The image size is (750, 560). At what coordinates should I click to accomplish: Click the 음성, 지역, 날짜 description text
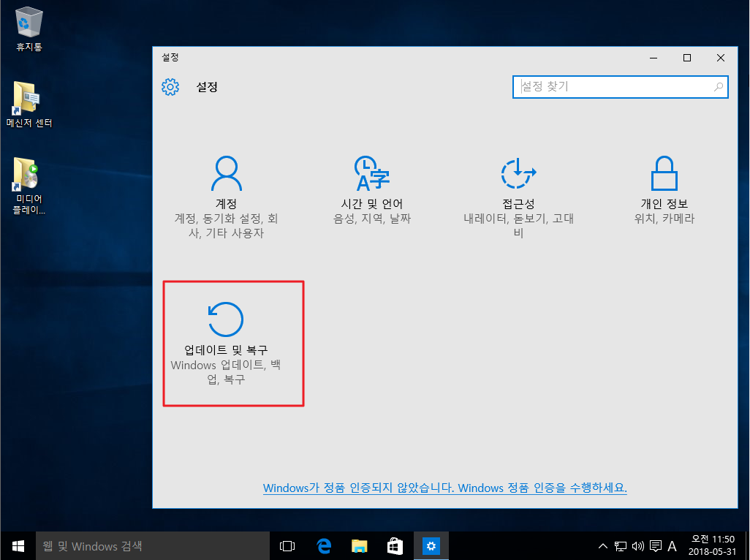coord(372,219)
